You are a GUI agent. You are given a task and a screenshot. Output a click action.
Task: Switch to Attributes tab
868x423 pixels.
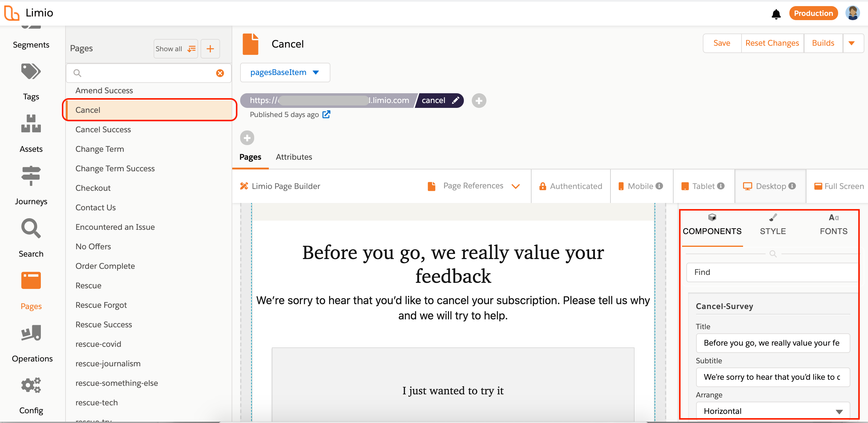[x=294, y=157]
